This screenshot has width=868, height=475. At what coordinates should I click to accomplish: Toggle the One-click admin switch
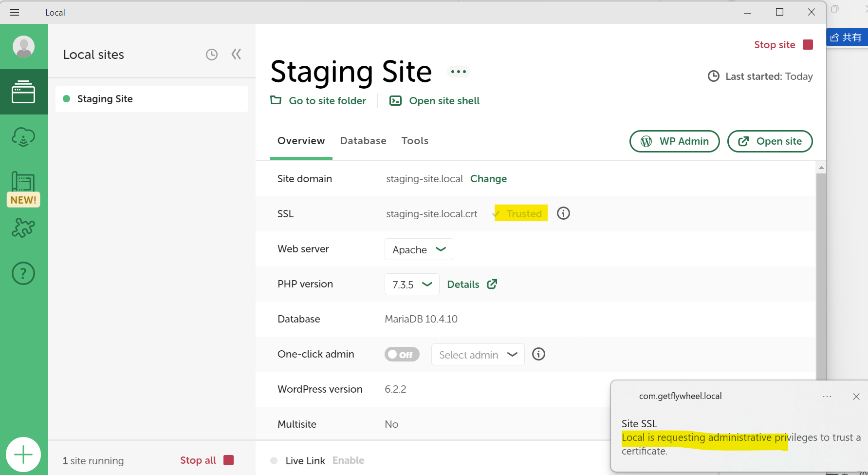(x=402, y=354)
